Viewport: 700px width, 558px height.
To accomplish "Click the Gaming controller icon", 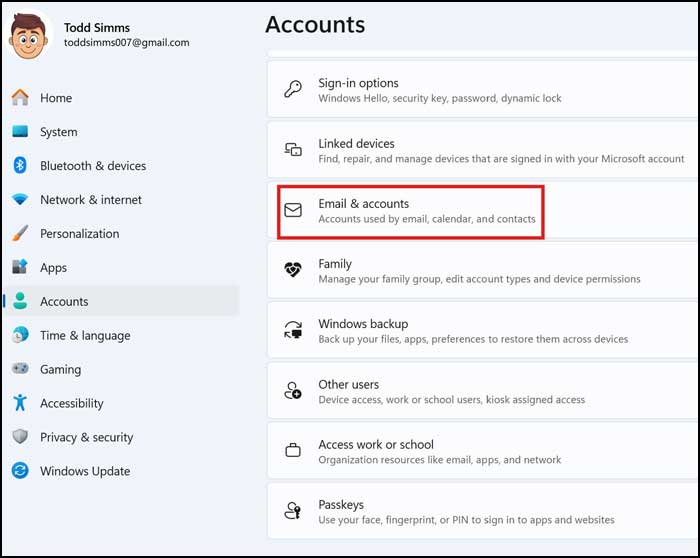I will pyautogui.click(x=20, y=369).
